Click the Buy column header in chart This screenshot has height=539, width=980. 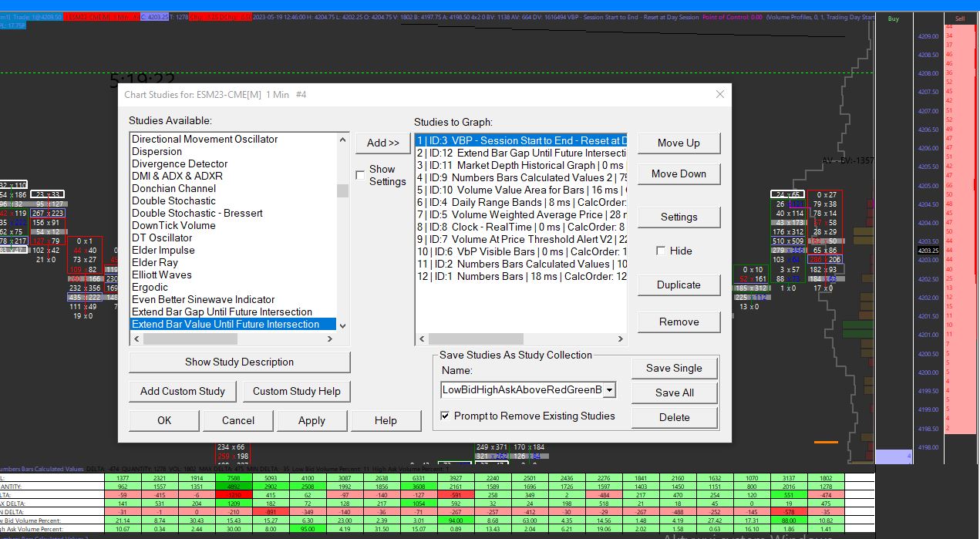(x=894, y=19)
